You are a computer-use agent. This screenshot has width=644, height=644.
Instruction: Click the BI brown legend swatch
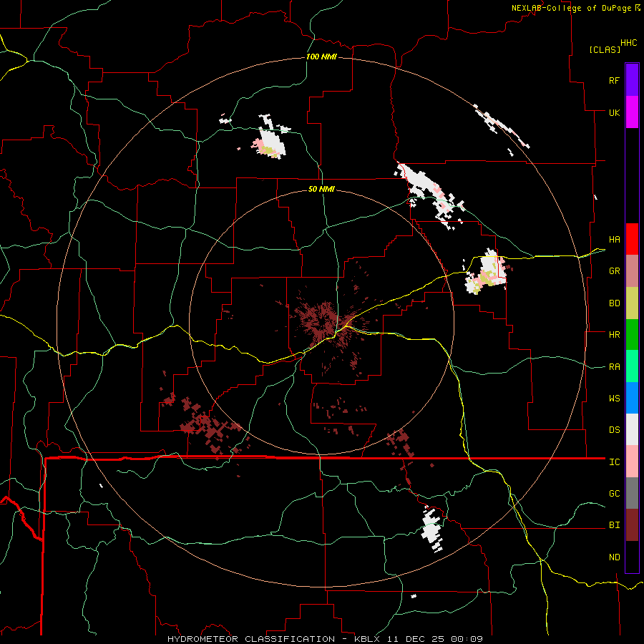pos(632,525)
